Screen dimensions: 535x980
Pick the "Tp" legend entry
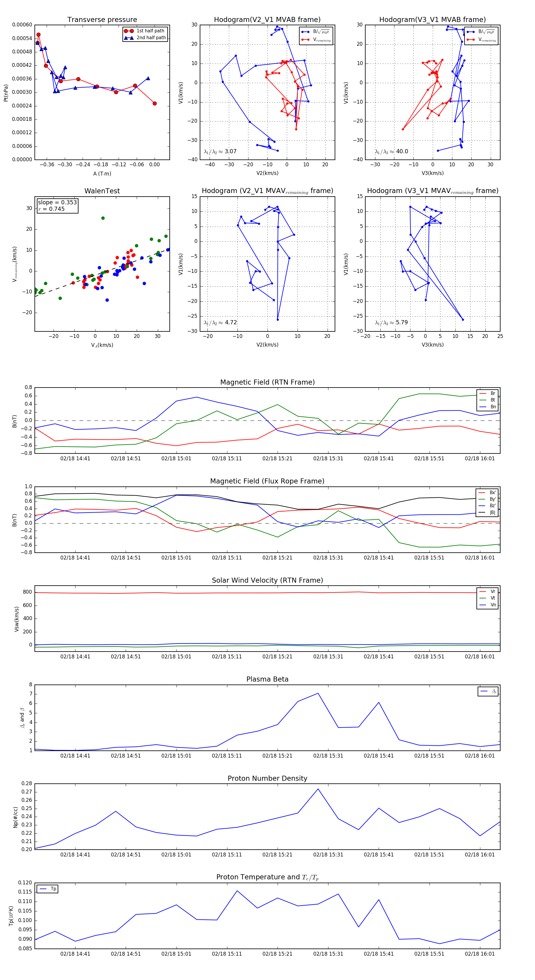point(48,889)
